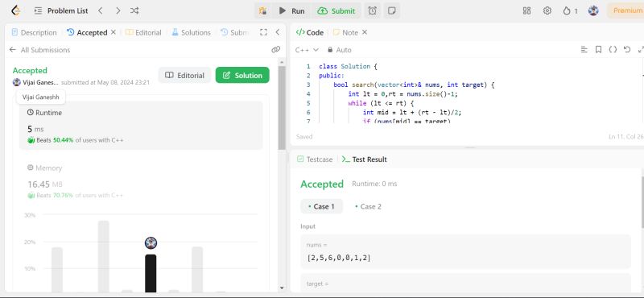Copy the submission link icon

pos(275,50)
